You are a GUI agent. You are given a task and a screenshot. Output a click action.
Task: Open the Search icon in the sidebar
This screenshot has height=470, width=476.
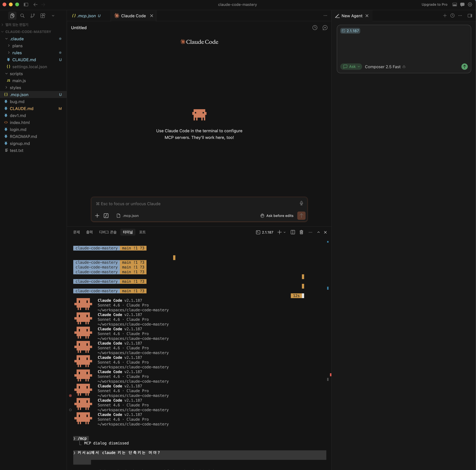[x=22, y=16]
